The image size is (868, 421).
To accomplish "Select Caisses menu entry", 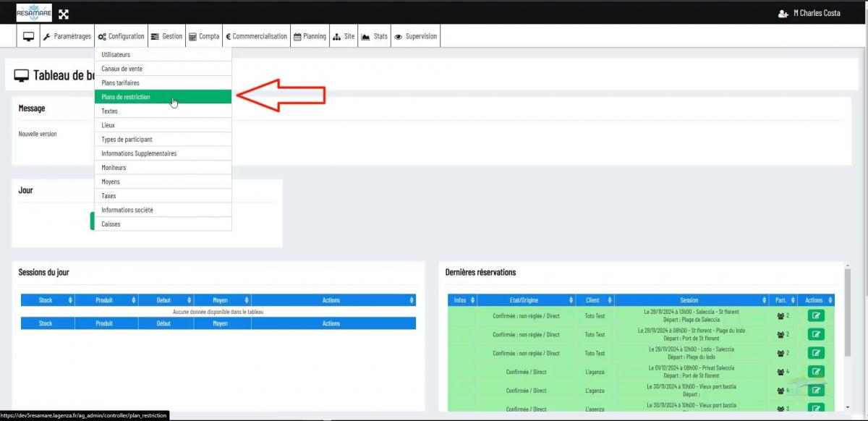I will click(x=163, y=224).
